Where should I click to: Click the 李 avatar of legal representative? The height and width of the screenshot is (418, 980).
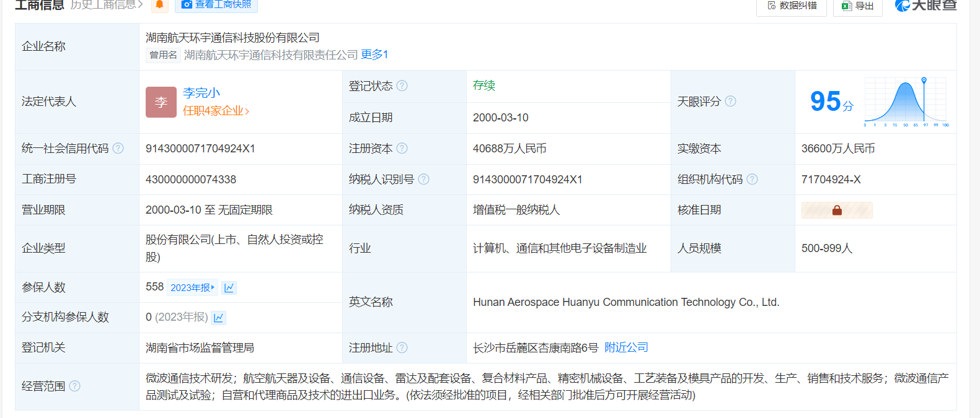click(161, 102)
